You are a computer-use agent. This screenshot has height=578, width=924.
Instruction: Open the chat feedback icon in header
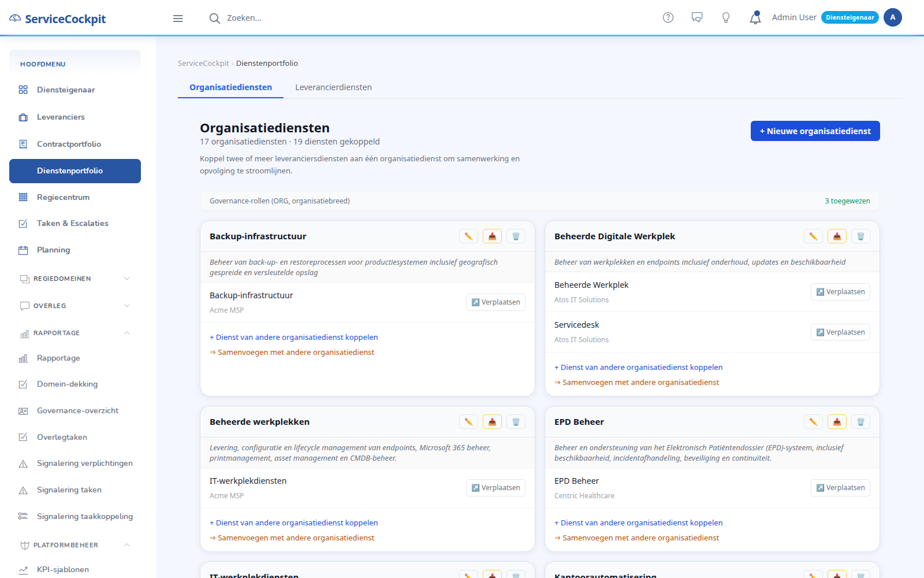[697, 18]
